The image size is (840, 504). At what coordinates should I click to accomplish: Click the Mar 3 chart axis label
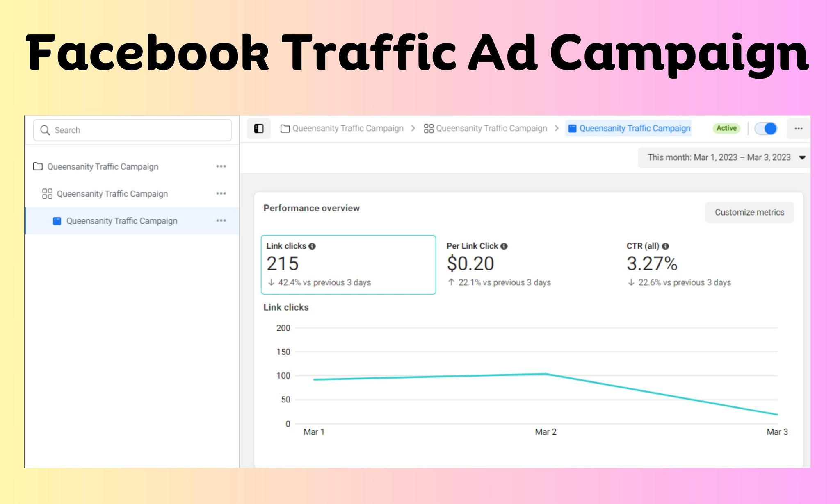point(777,432)
